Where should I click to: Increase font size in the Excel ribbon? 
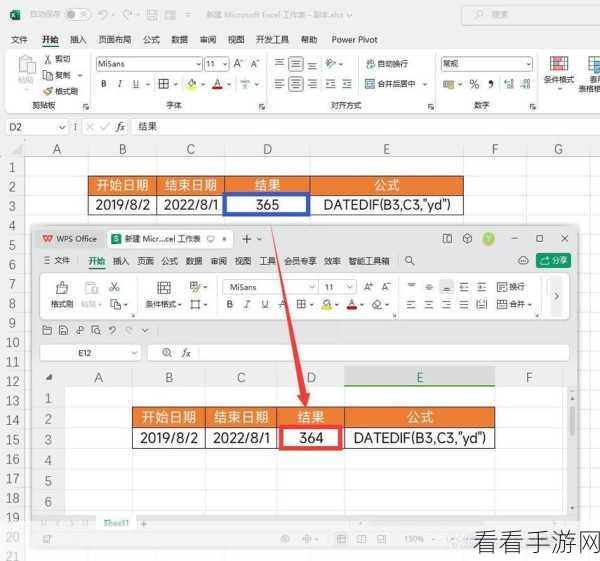[x=238, y=64]
